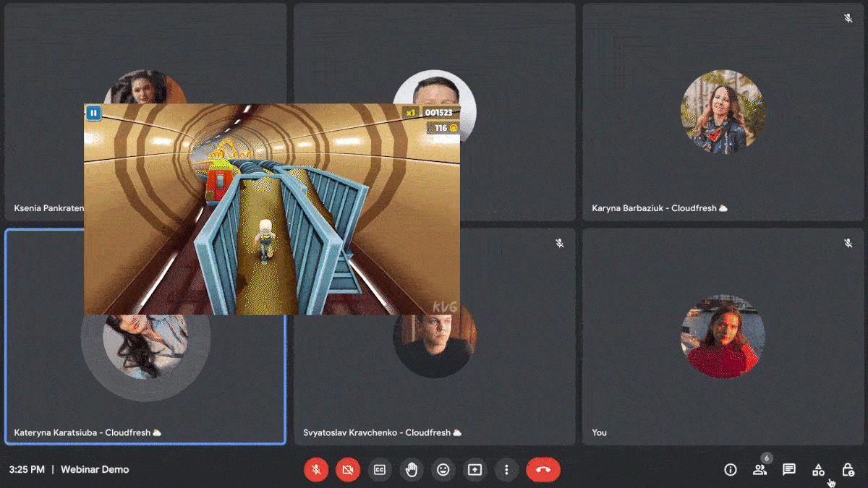The height and width of the screenshot is (488, 868).
Task: Click muted mic indicator on Karyna's tile
Action: [848, 18]
